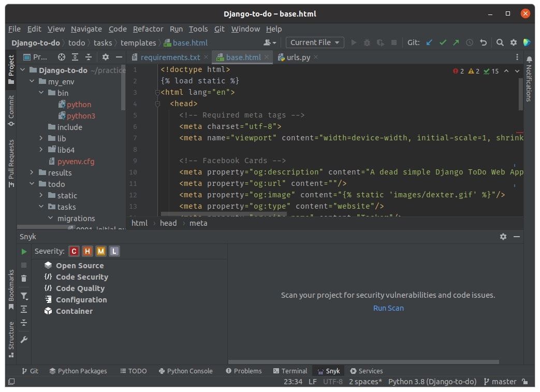Click the Snyk stop scan icon
540x392 pixels.
(x=24, y=265)
